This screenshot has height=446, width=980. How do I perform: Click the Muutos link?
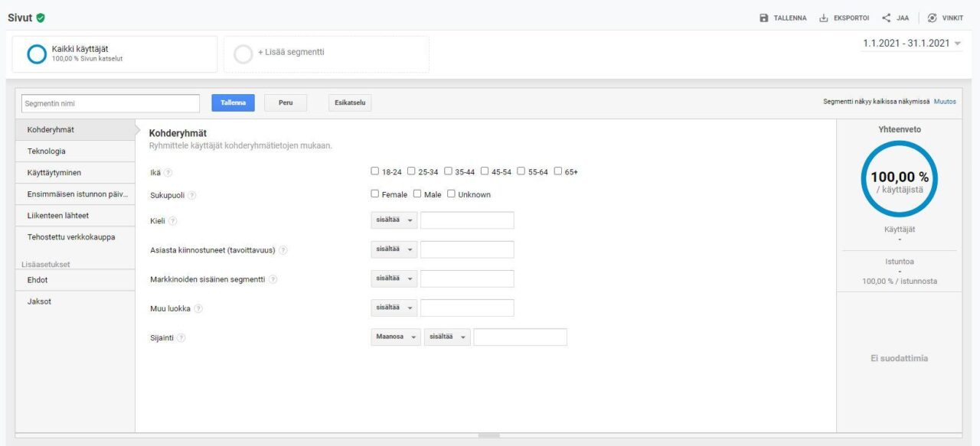pos(945,102)
